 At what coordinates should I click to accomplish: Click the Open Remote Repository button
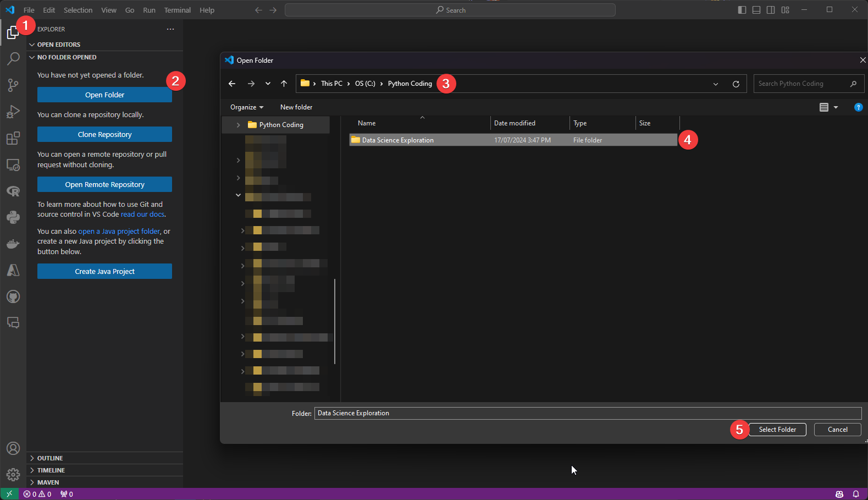click(x=104, y=184)
